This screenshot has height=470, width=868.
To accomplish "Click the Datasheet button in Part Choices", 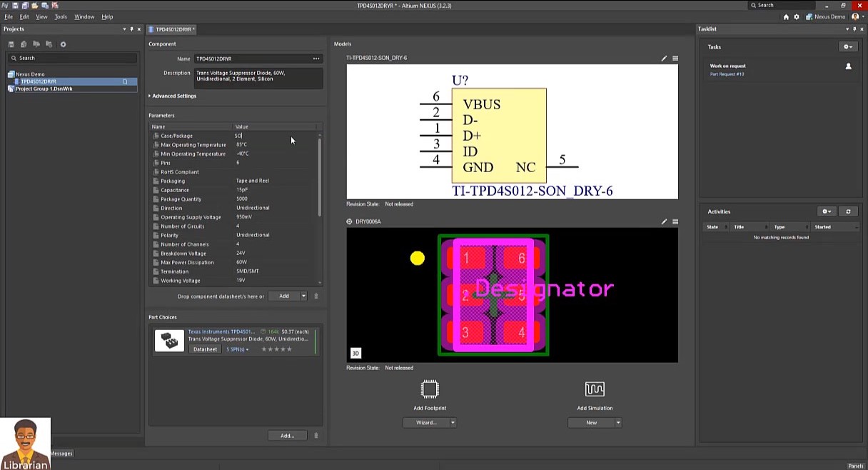I will click(x=205, y=349).
